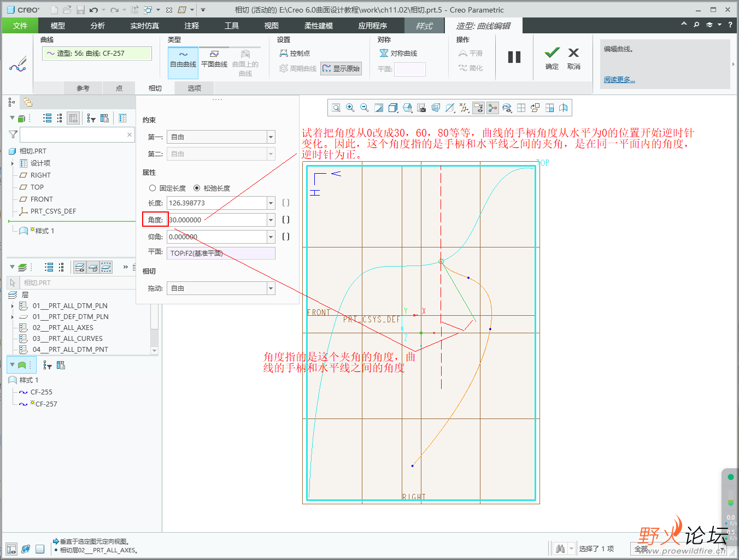Viewport: 739px width, 560px height.
Task: Click the Regenerate icon in quick access toolbar
Action: point(134,10)
